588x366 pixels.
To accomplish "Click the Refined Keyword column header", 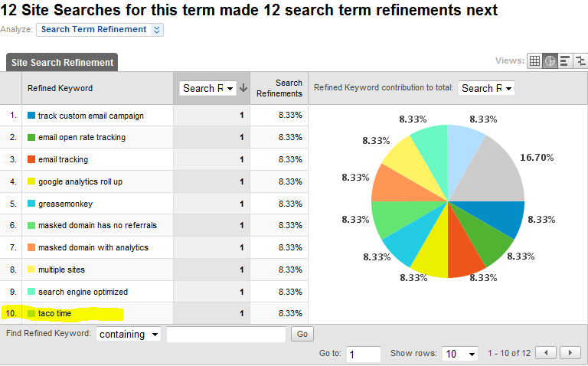I will click(60, 88).
